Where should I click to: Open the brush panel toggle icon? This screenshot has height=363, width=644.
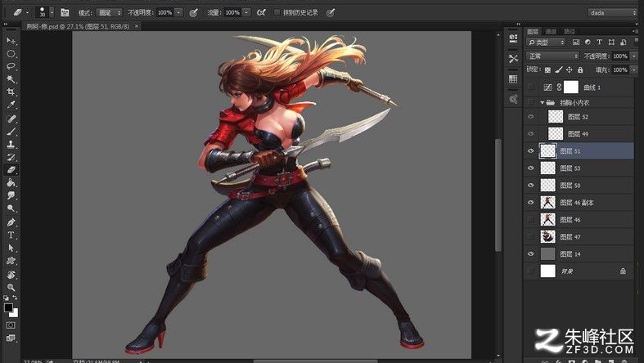[x=65, y=13]
